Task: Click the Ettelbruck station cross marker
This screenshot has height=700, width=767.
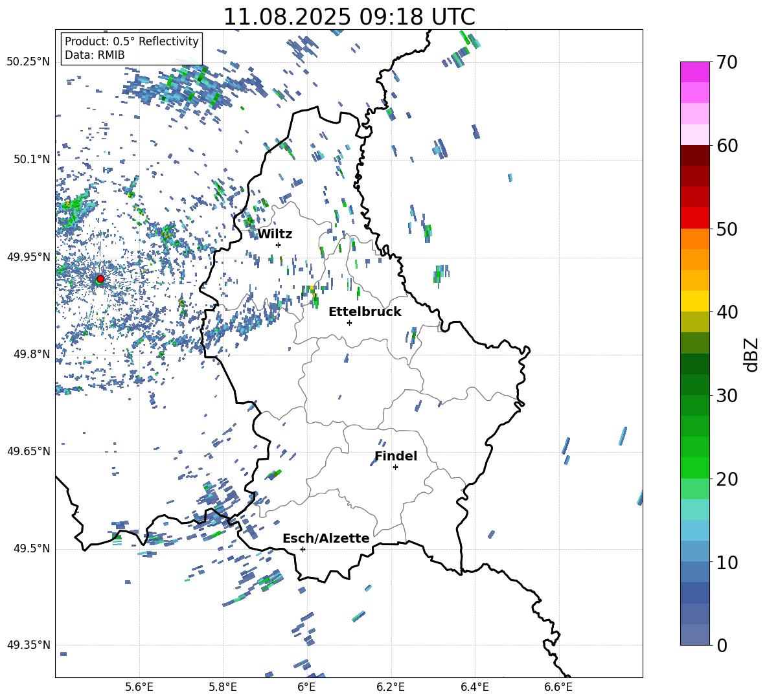Action: (349, 322)
